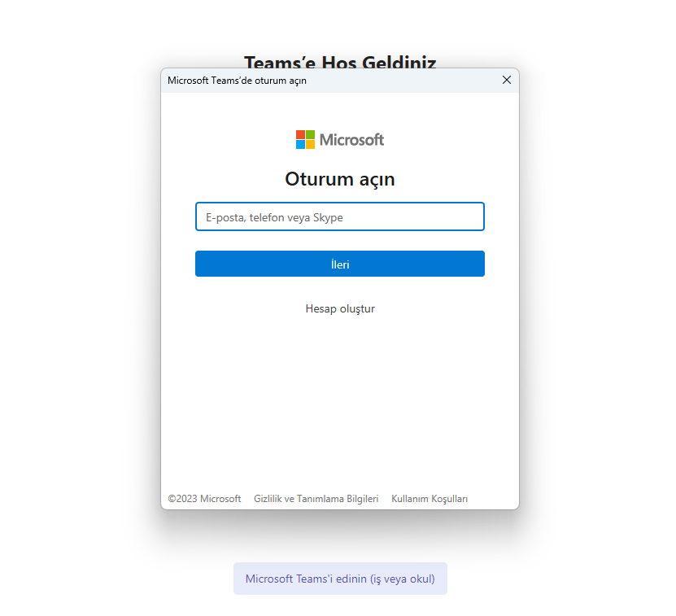
Task: Open the Kullanım Koşulları link
Action: point(430,499)
